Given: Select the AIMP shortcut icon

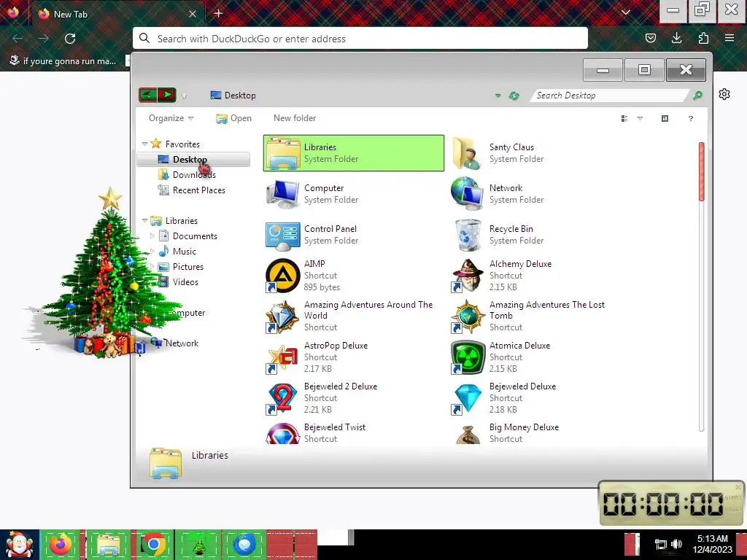Looking at the screenshot, I should pyautogui.click(x=282, y=275).
